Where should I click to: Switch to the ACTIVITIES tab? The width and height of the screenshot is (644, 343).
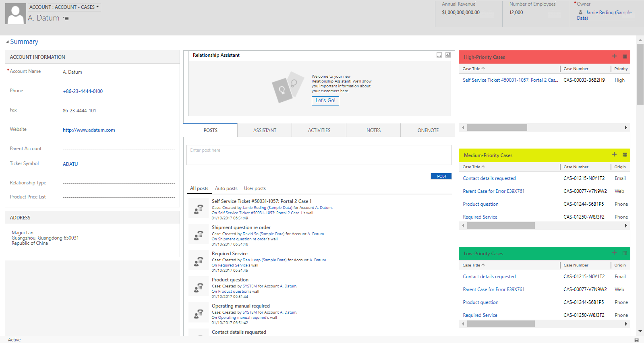(319, 130)
